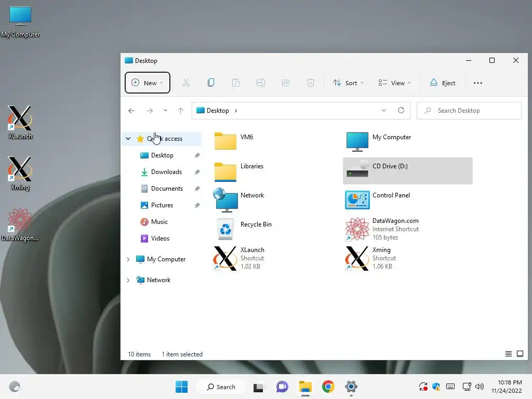Select the CD Drive (D:) item
Image resolution: width=532 pixels, height=399 pixels.
(x=407, y=171)
